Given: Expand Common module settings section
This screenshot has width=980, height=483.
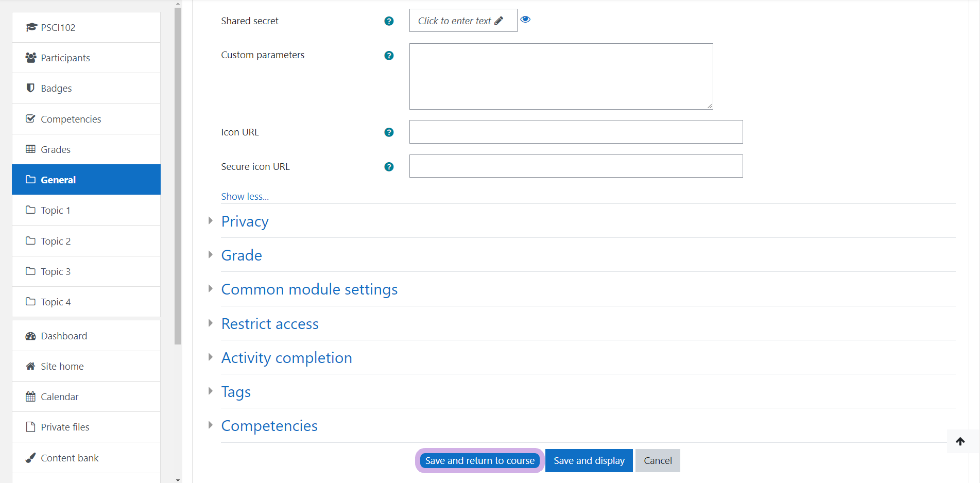Looking at the screenshot, I should (309, 289).
